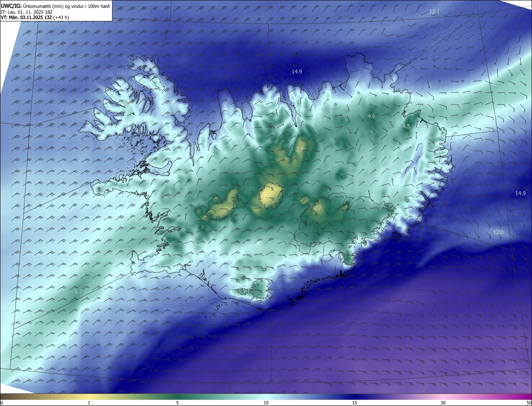Pick the 12.0 value label on the map

[498, 232]
